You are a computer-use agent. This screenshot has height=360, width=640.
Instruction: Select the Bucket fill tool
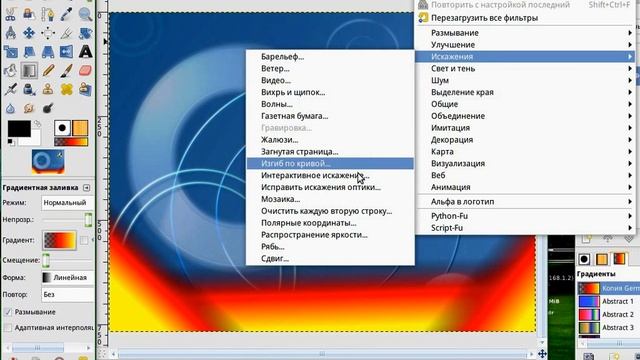coord(10,71)
